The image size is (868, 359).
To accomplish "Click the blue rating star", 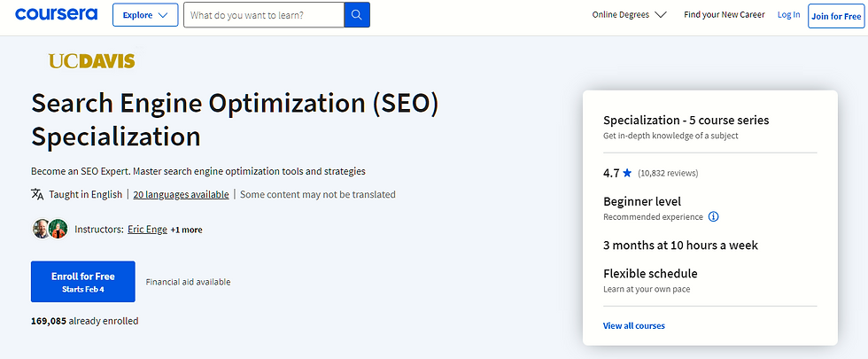I will tap(626, 172).
